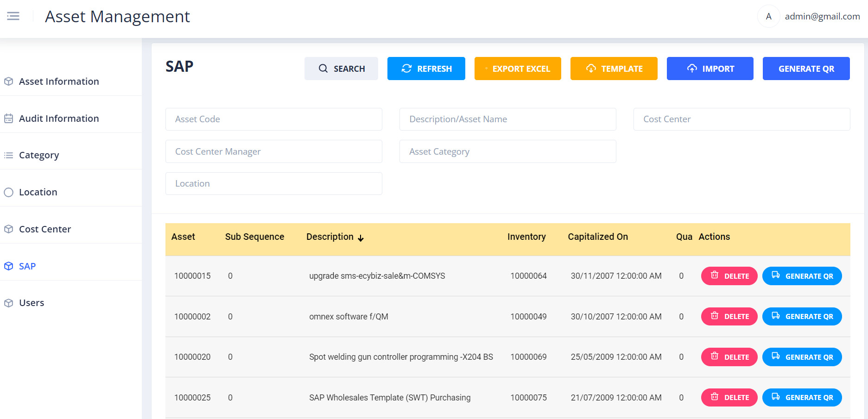Viewport: 868px width, 419px height.
Task: Click the Import button
Action: coord(710,69)
